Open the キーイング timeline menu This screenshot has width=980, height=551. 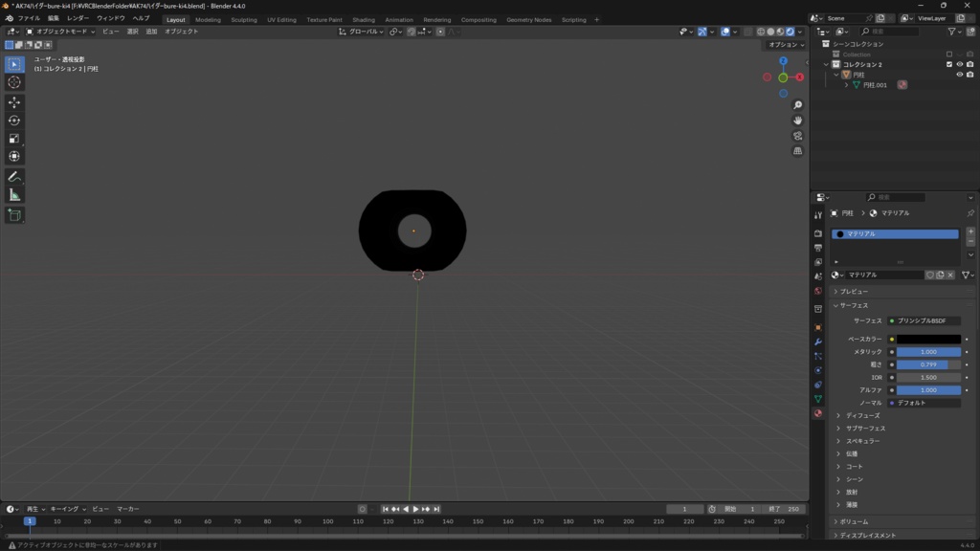[x=68, y=509]
